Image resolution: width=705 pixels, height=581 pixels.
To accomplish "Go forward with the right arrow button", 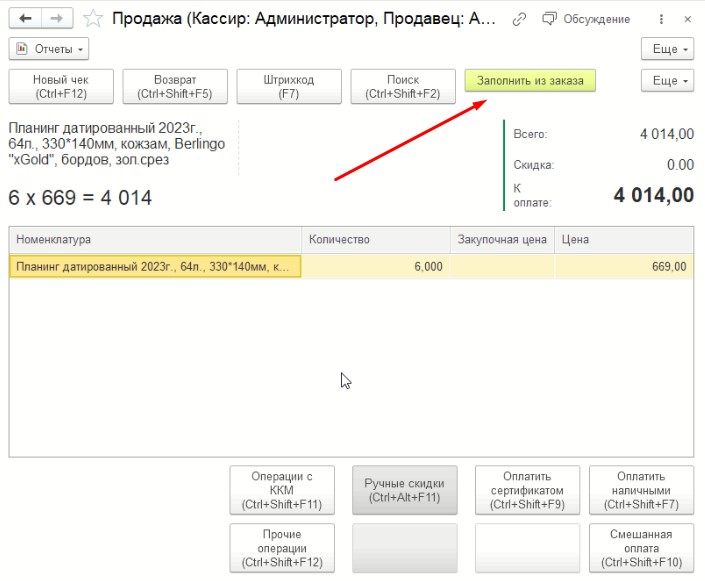I will coord(57,18).
